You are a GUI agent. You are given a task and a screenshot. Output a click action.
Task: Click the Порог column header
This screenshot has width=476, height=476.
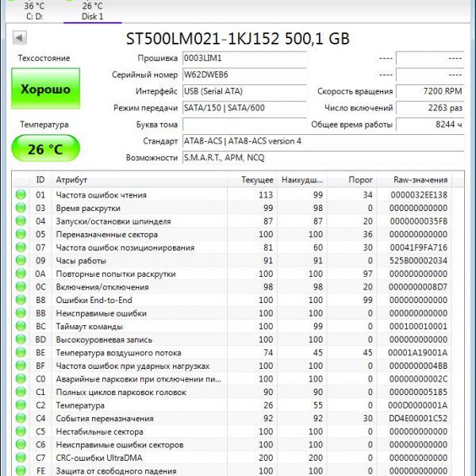(x=351, y=180)
